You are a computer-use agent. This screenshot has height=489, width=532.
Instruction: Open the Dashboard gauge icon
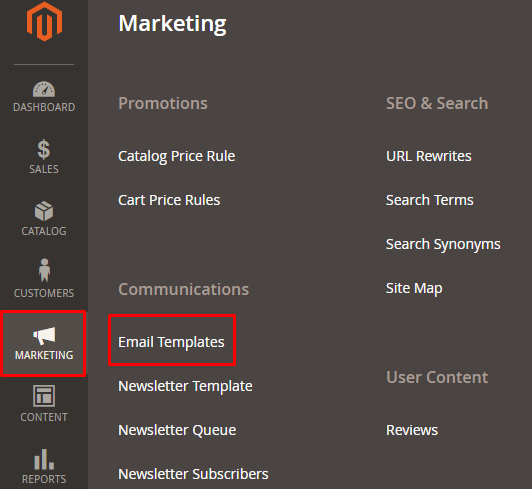tap(44, 89)
